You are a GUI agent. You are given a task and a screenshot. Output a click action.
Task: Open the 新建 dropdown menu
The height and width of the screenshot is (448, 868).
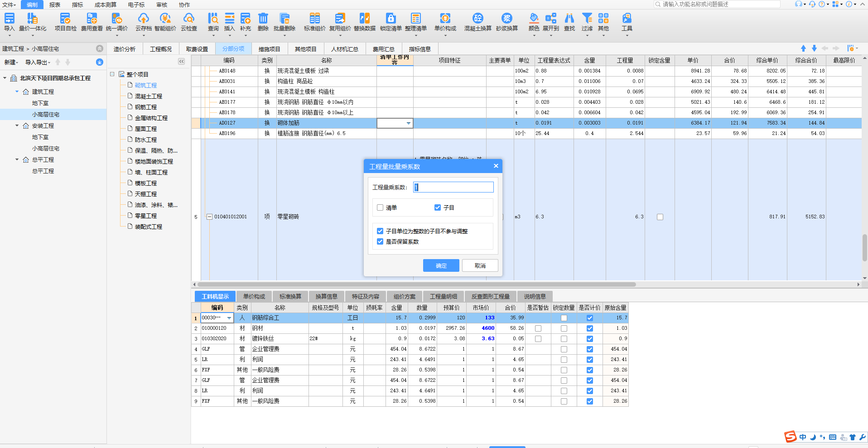[11, 63]
